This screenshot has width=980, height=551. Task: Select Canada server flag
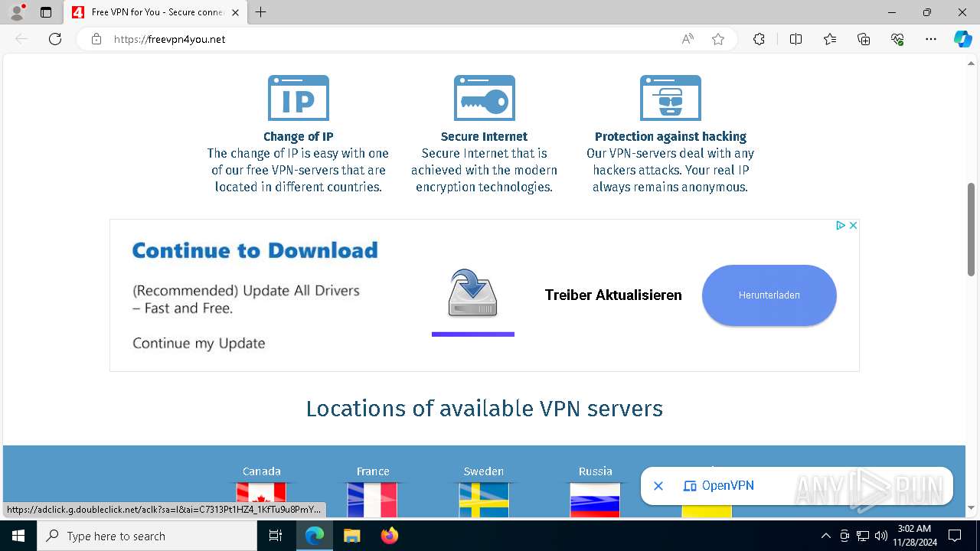pyautogui.click(x=261, y=499)
